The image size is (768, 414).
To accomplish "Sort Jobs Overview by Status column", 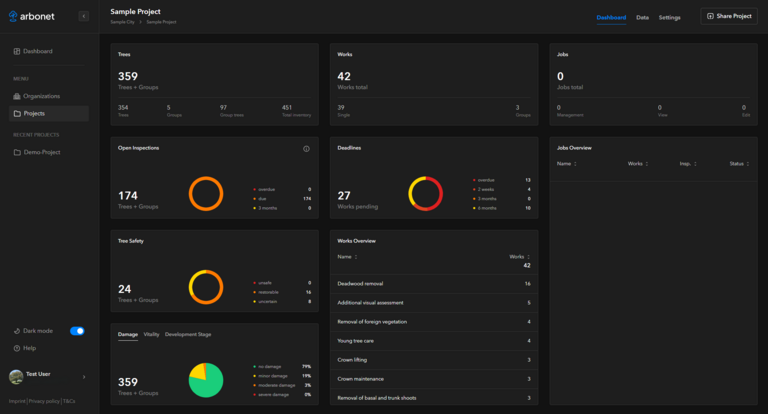I will point(737,163).
